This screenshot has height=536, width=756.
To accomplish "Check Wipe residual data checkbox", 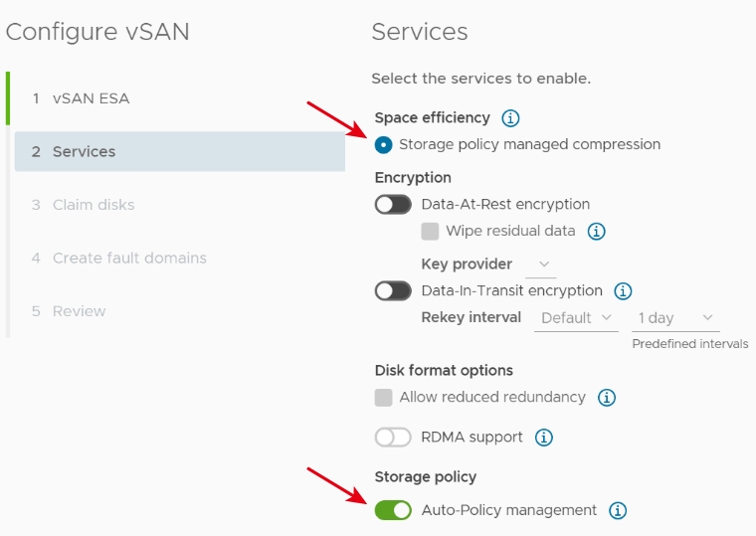I will [x=430, y=232].
